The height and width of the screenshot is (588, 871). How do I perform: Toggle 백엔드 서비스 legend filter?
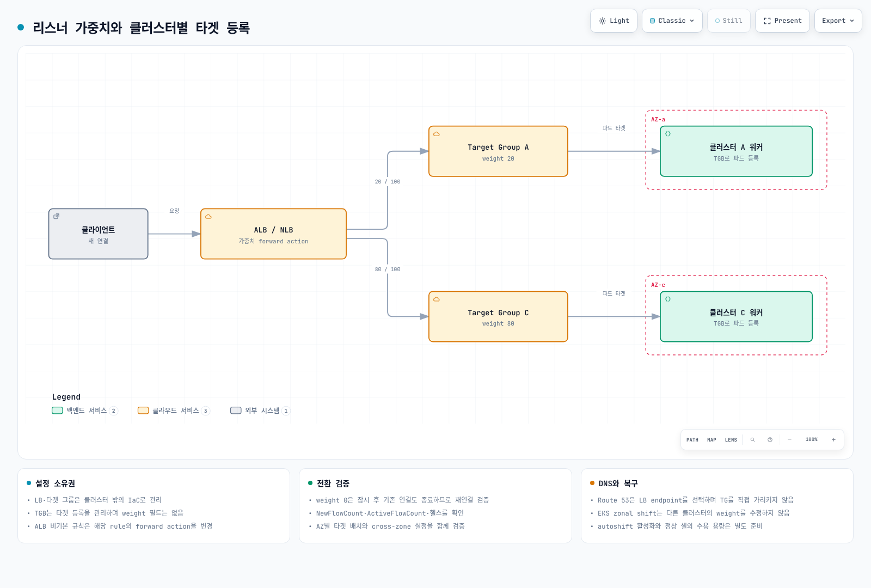point(85,411)
